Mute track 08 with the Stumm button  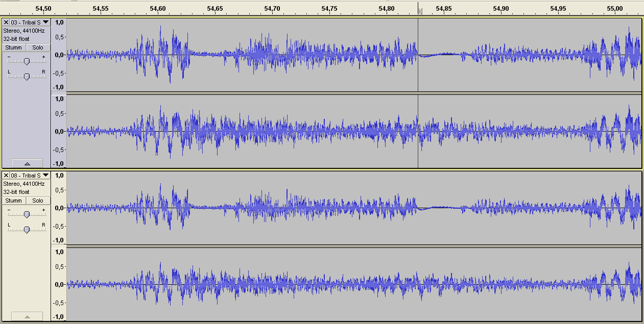click(x=14, y=201)
